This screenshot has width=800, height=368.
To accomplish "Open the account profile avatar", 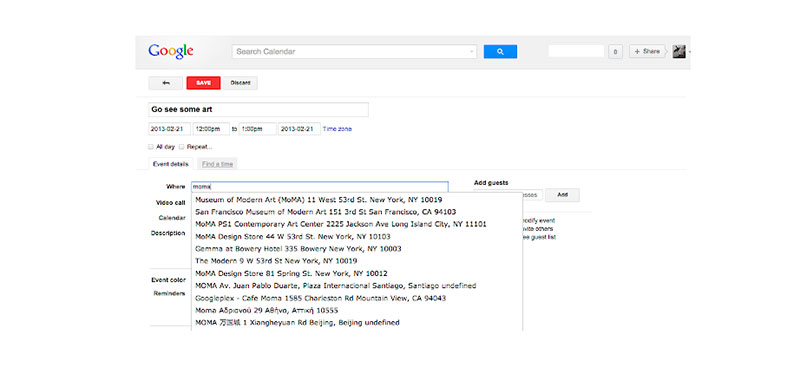I will 679,52.
